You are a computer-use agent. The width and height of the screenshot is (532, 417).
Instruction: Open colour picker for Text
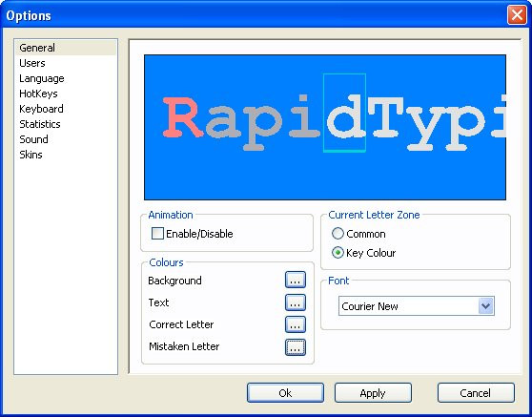click(296, 302)
